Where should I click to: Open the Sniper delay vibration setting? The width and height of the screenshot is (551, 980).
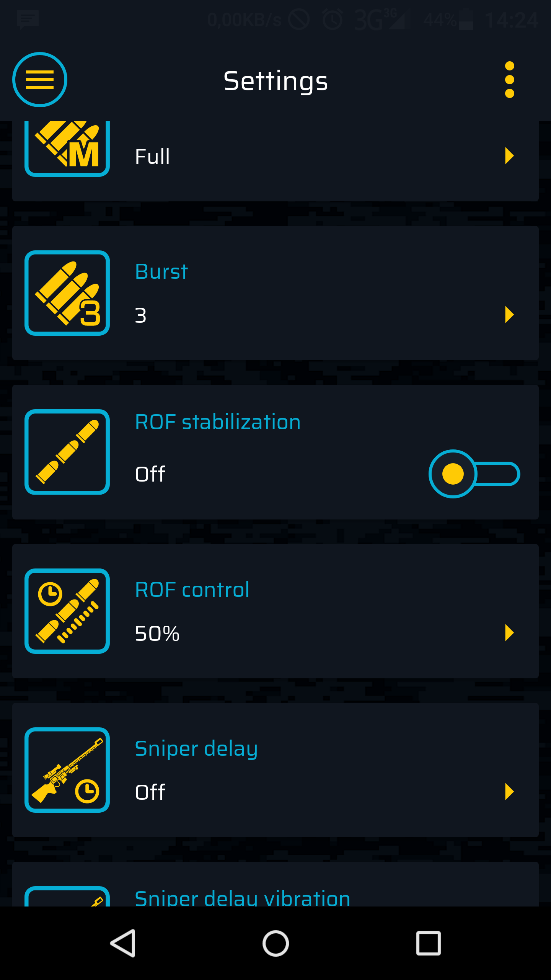[275, 884]
